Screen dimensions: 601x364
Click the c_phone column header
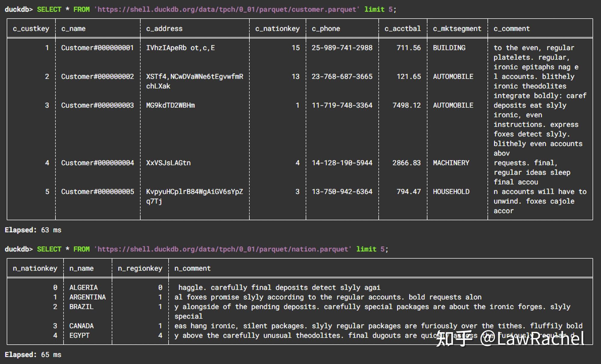(x=326, y=29)
